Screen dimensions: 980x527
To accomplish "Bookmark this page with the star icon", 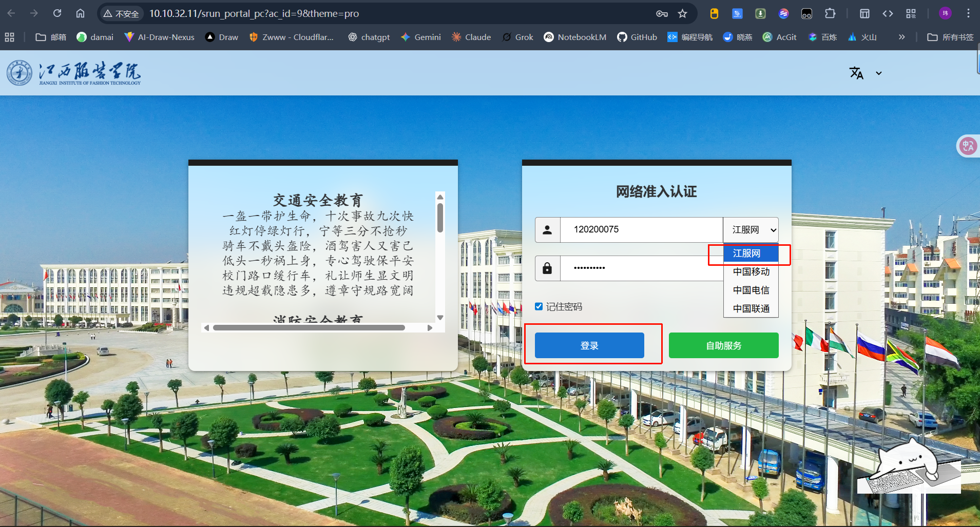I will tap(682, 14).
